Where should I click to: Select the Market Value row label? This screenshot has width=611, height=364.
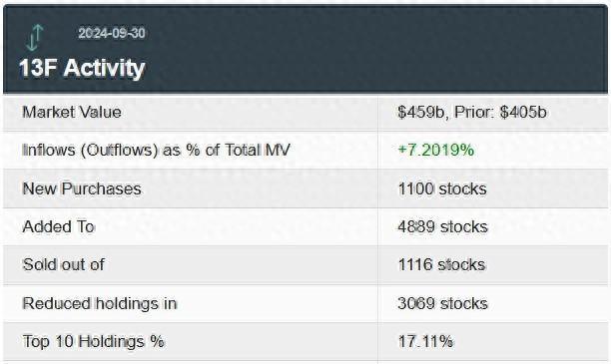click(72, 112)
